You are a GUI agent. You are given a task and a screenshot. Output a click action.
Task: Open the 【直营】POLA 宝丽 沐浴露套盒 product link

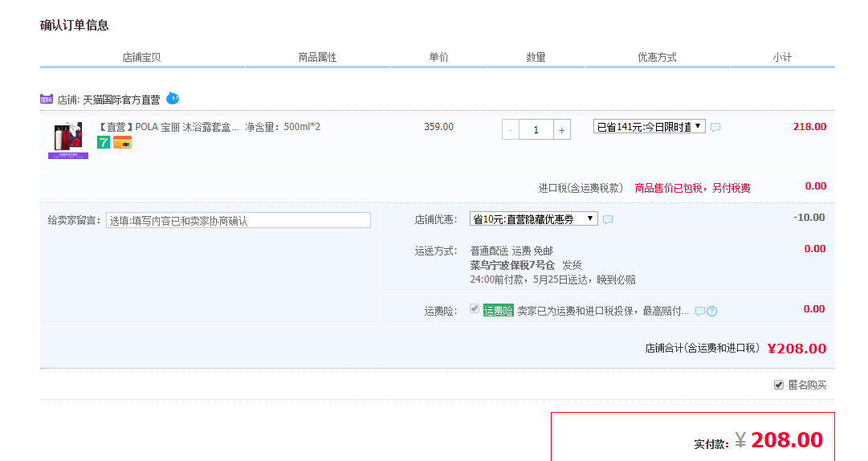(169, 127)
